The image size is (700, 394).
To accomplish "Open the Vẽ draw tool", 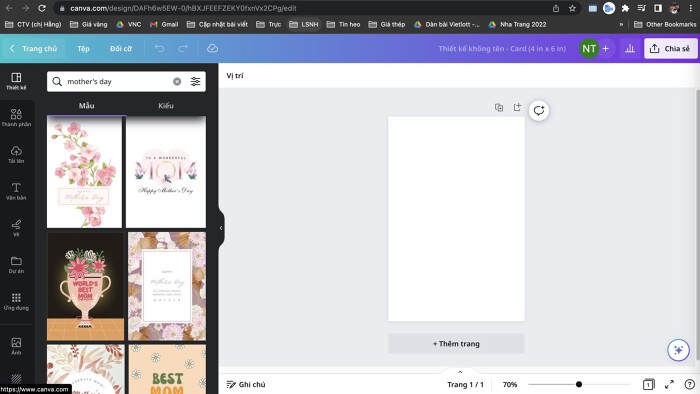I will (x=16, y=228).
